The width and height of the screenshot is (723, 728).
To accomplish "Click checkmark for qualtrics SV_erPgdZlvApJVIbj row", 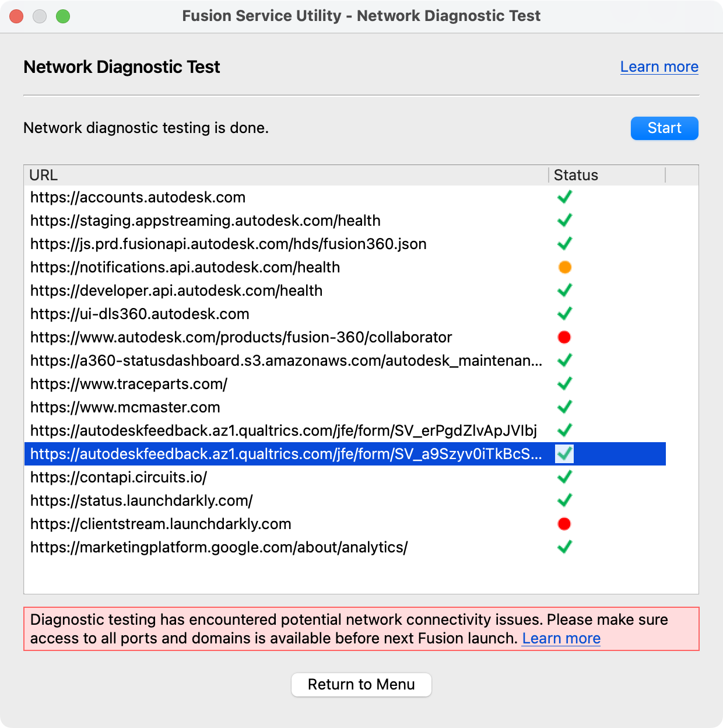I will point(564,430).
